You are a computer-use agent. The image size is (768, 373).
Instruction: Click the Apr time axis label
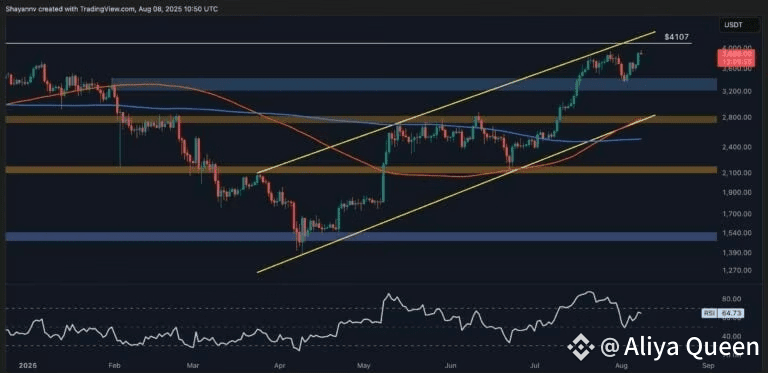280,366
